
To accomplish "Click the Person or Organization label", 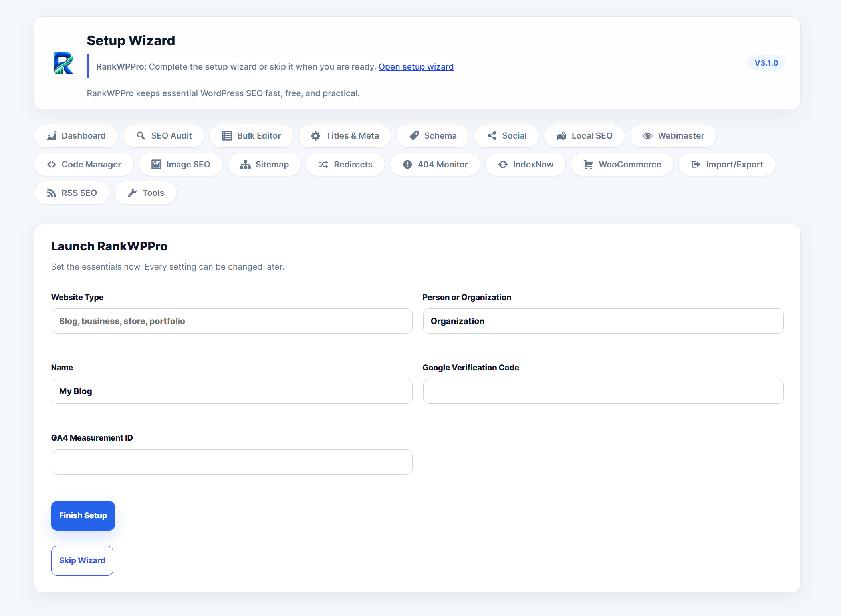I will [467, 297].
